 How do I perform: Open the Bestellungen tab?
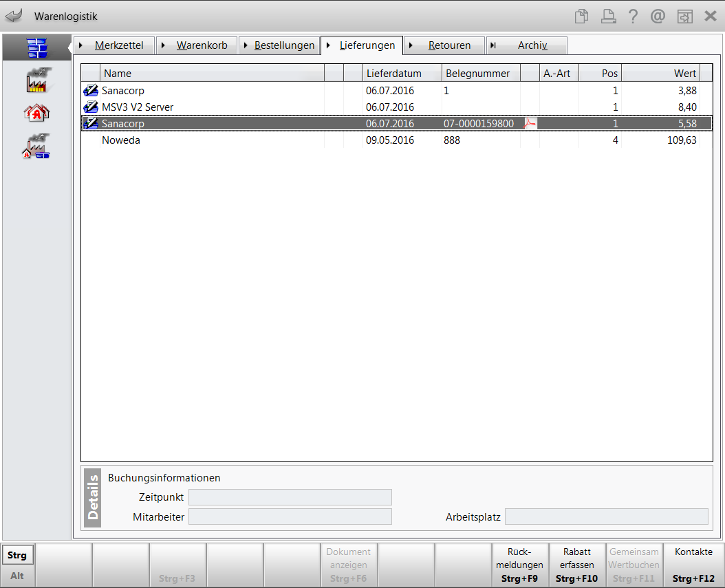pos(279,45)
